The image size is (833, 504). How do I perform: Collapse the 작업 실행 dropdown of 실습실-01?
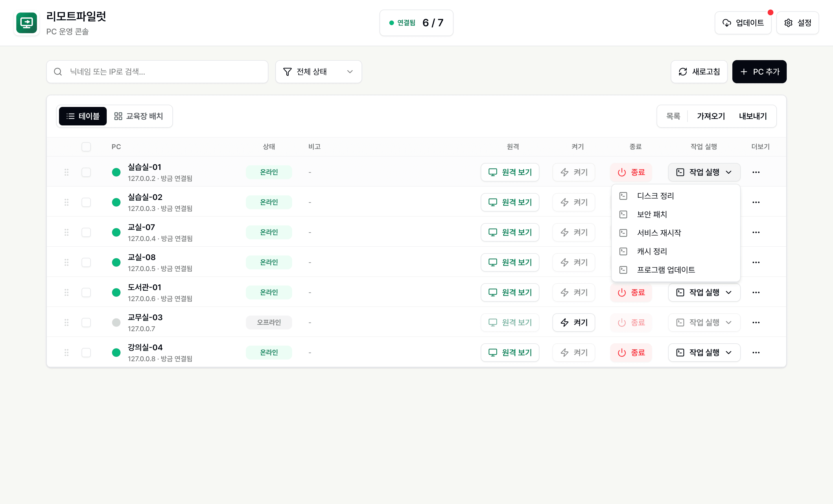pos(704,172)
